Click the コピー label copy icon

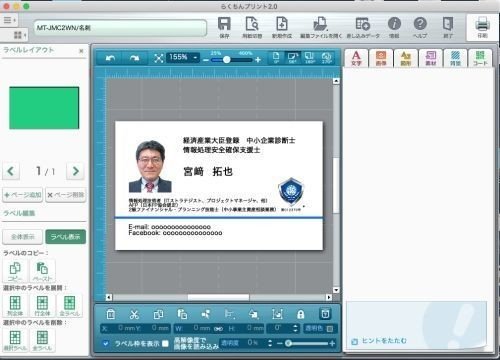[15, 271]
